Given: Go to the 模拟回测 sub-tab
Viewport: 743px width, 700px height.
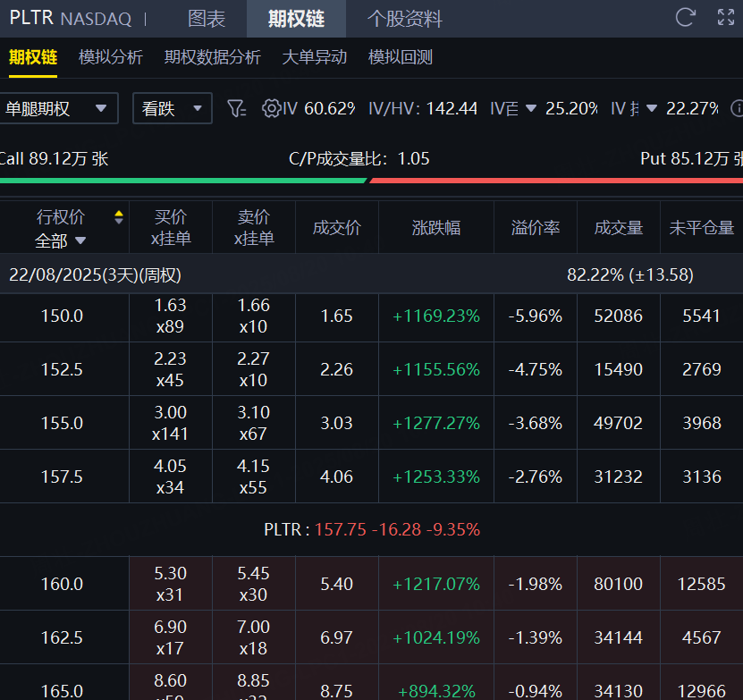Looking at the screenshot, I should [401, 57].
